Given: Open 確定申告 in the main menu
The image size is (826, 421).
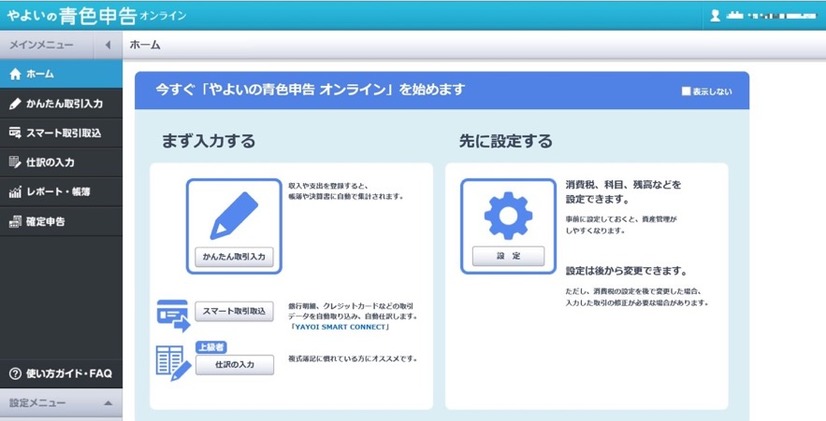Looking at the screenshot, I should [x=61, y=221].
